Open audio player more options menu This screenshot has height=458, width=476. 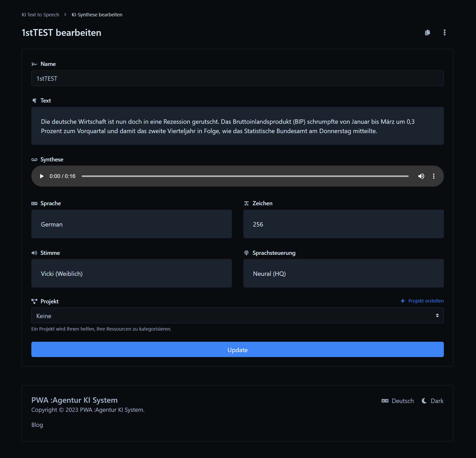(x=433, y=176)
